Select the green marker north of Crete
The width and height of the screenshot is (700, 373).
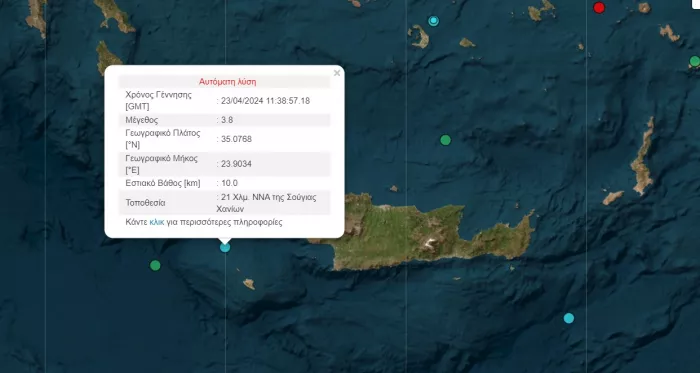click(x=446, y=140)
